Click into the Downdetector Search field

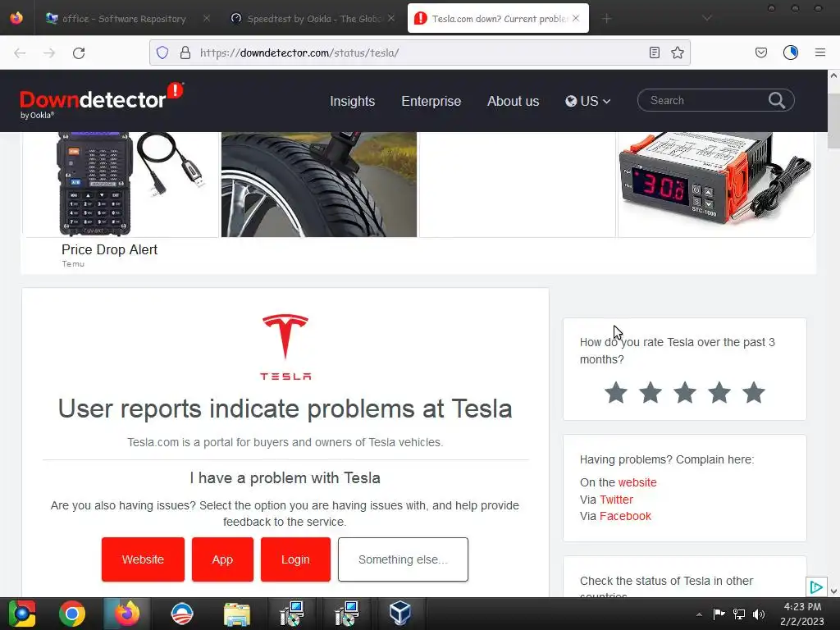click(x=707, y=100)
